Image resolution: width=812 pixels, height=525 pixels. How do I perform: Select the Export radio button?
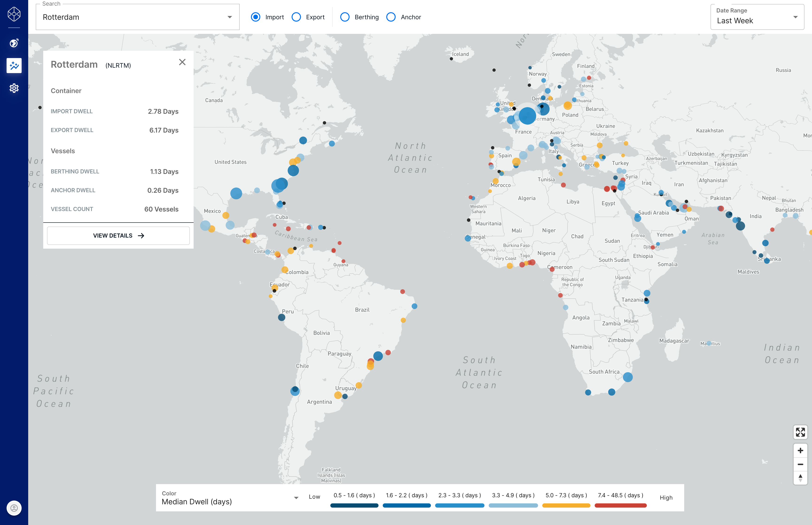point(297,17)
